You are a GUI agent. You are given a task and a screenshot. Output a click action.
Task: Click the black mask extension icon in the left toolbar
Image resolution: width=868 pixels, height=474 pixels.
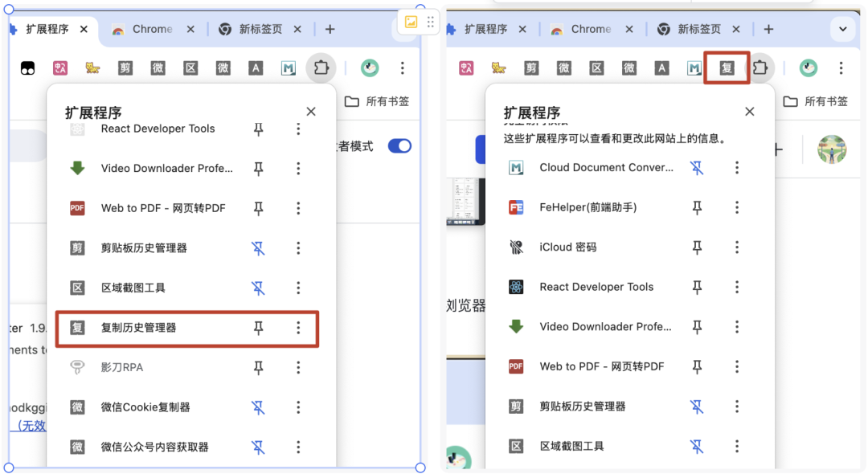coord(27,68)
